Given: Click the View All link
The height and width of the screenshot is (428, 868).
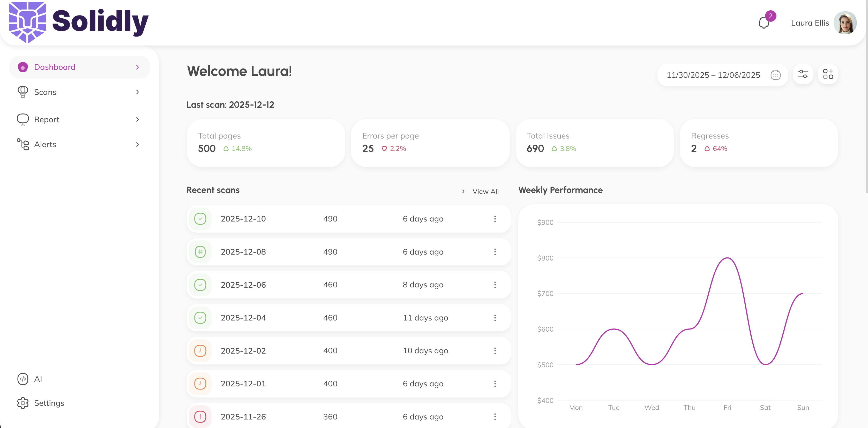Looking at the screenshot, I should click(485, 191).
